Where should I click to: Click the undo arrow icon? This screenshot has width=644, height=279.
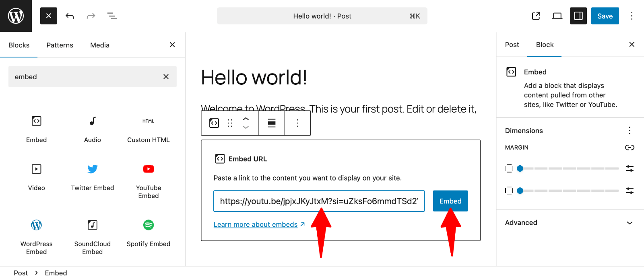(x=70, y=16)
